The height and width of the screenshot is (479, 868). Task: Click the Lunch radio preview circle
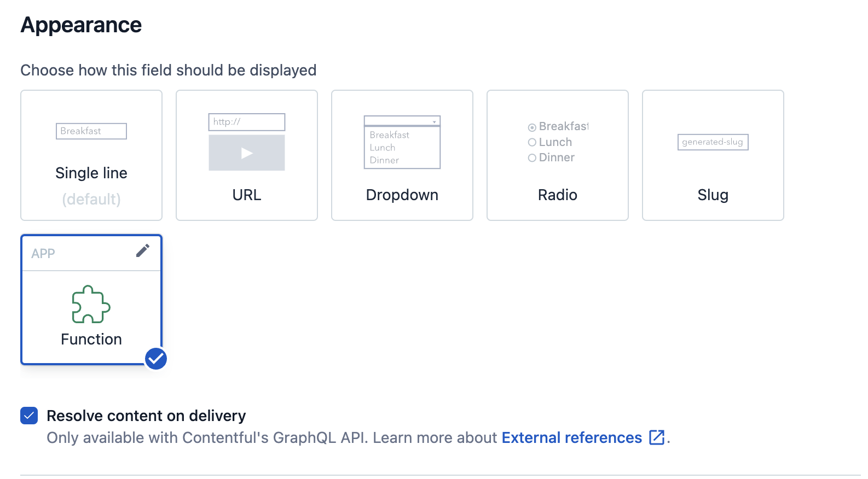click(532, 143)
